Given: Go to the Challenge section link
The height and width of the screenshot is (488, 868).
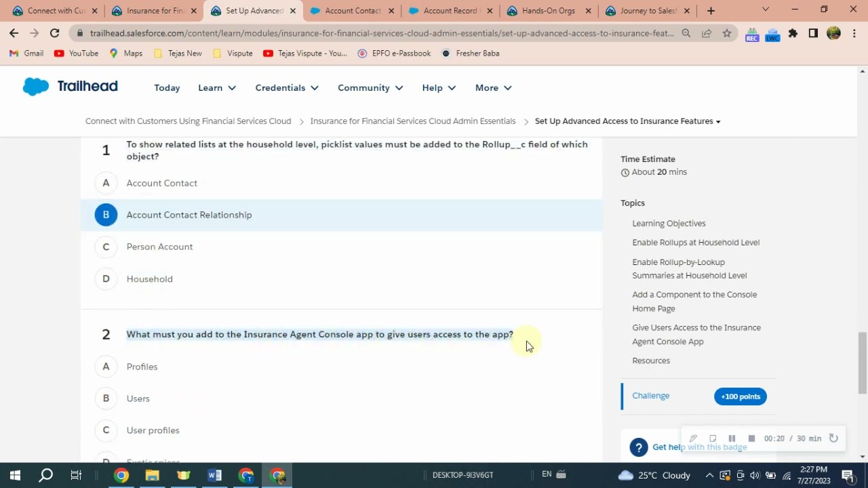Looking at the screenshot, I should [650, 396].
